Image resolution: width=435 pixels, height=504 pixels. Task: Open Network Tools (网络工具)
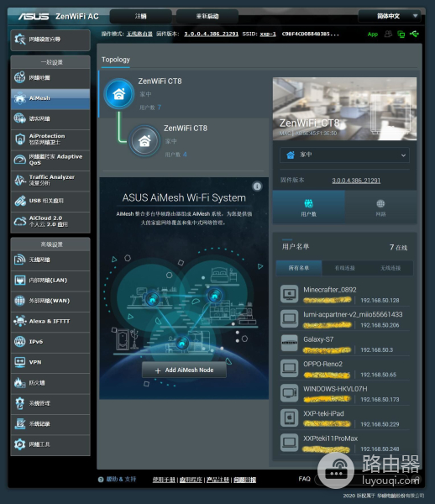(50, 444)
